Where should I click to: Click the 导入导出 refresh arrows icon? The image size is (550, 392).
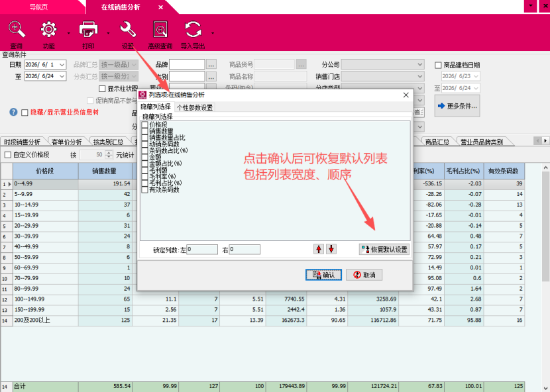pos(193,29)
